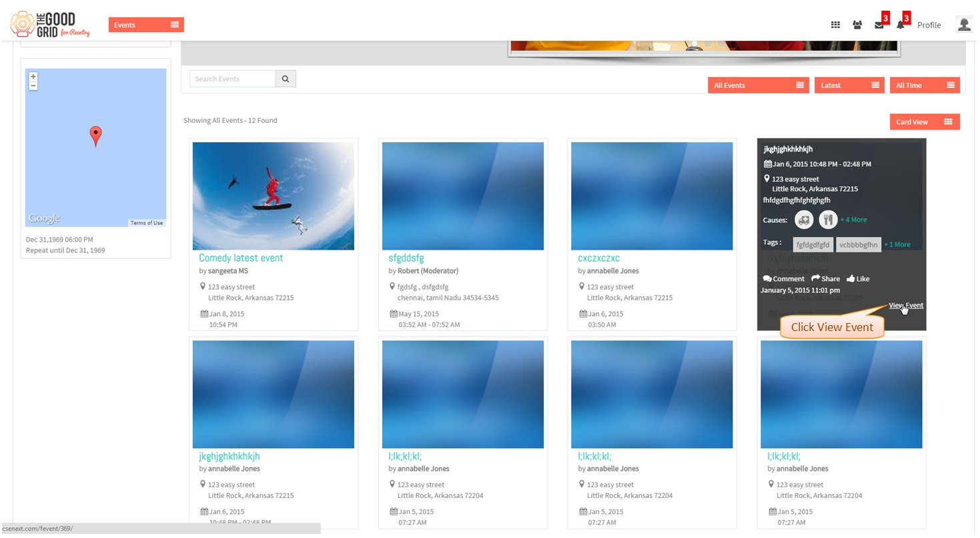Viewport: 980px width, 538px height.
Task: Open the apps grid icon in header
Action: tap(835, 25)
